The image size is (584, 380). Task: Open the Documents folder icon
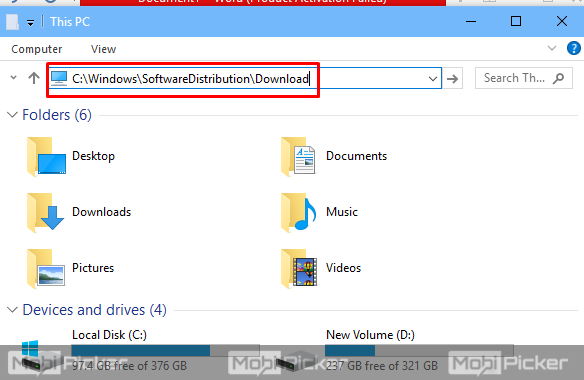pos(298,156)
